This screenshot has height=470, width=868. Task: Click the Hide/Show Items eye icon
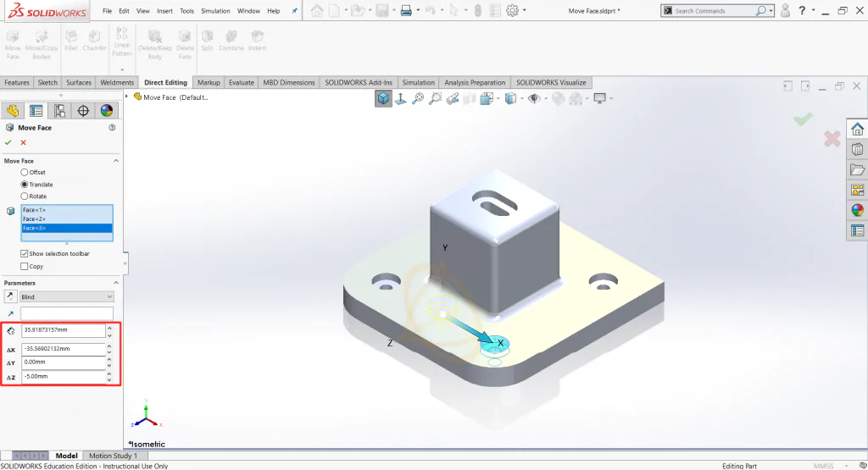click(x=534, y=98)
